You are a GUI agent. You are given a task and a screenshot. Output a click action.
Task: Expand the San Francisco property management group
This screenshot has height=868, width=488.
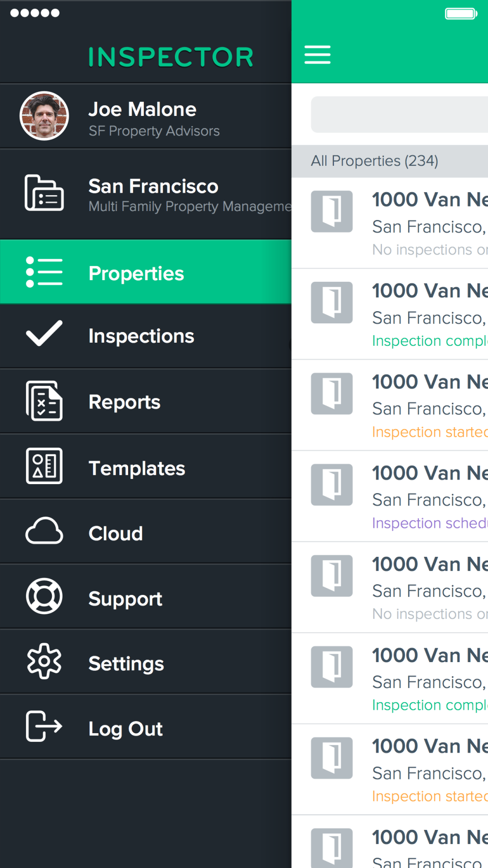click(x=152, y=194)
